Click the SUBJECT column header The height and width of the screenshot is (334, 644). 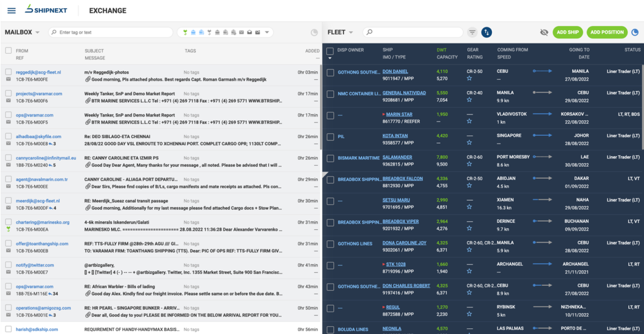[94, 51]
